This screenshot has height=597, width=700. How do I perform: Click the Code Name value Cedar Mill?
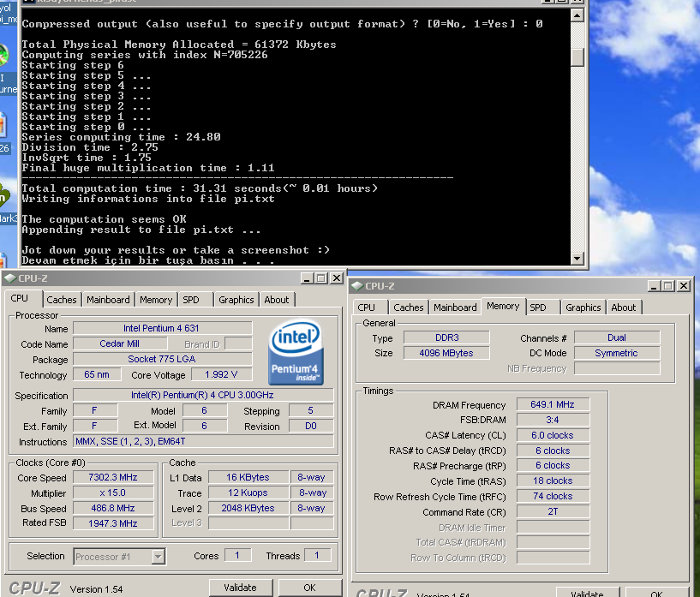pos(120,343)
